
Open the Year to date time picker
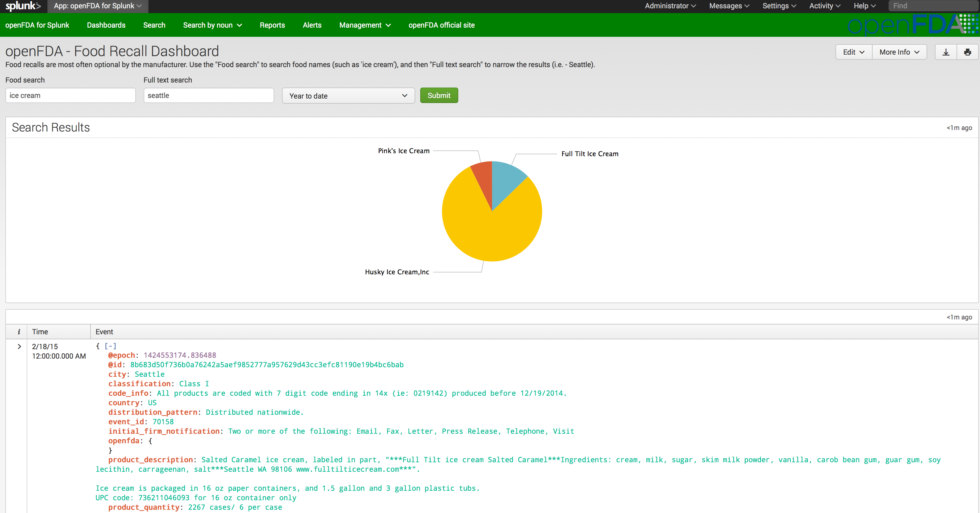tap(348, 96)
